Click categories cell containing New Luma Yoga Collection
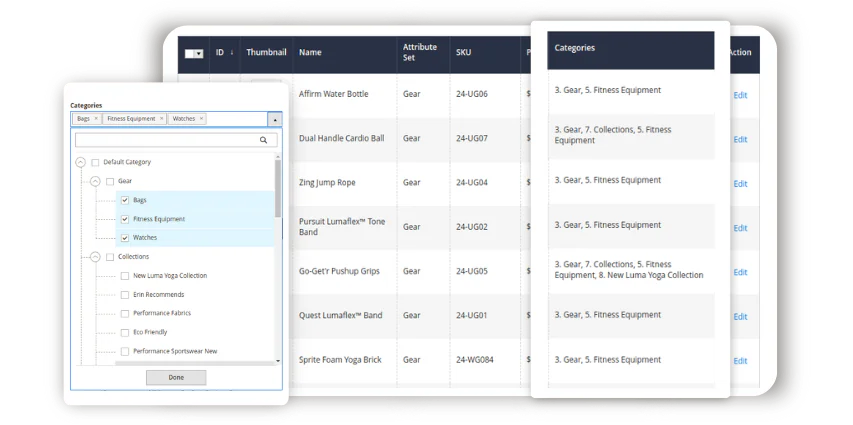The image size is (853, 425). point(629,270)
